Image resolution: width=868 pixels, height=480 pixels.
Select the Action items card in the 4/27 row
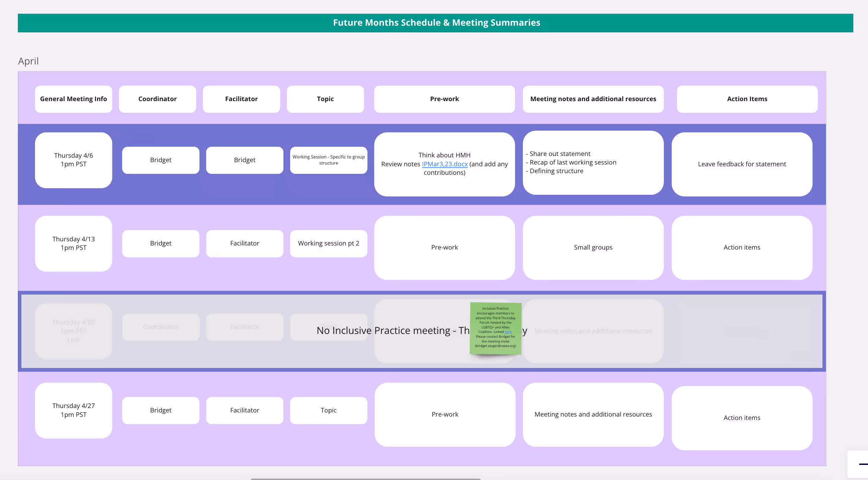tap(742, 418)
